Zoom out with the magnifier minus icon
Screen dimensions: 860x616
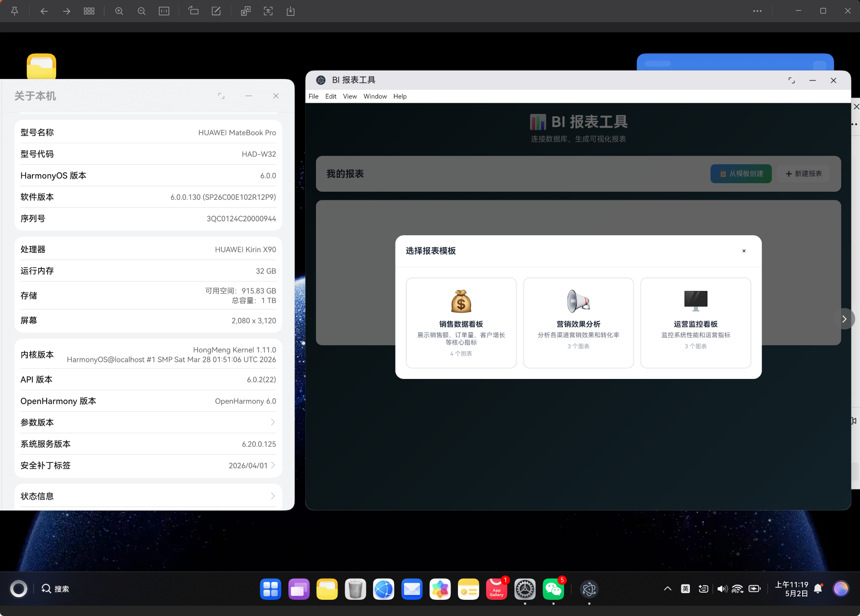point(141,11)
